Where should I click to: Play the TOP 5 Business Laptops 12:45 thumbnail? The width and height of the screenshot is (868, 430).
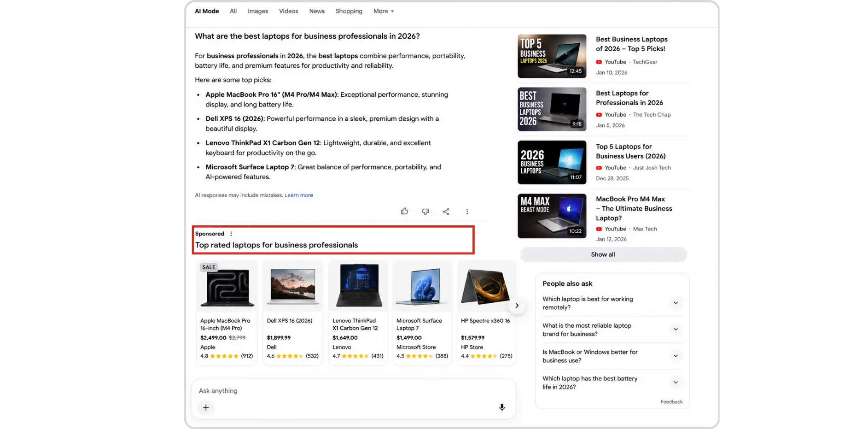(552, 56)
